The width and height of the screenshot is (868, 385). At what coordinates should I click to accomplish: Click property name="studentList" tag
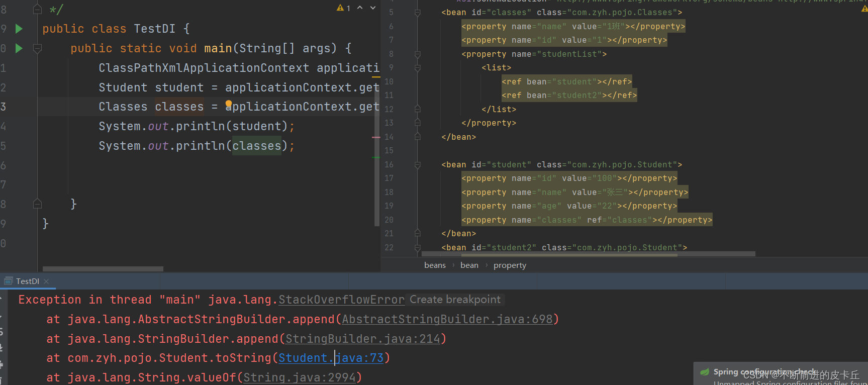[x=534, y=54]
